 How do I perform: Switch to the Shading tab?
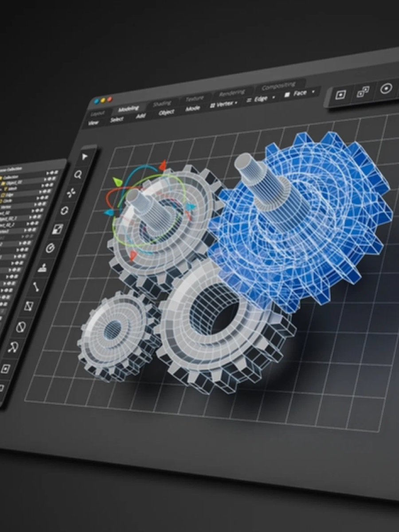tap(162, 104)
